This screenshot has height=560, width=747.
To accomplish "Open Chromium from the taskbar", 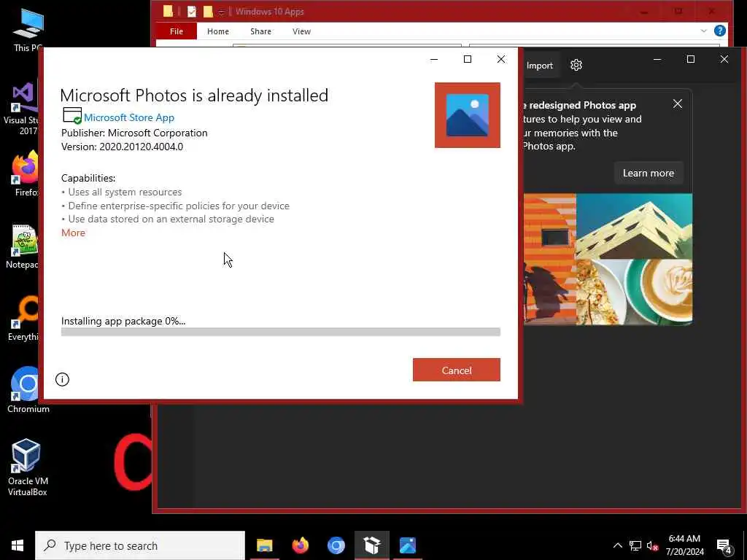I will coord(336,545).
